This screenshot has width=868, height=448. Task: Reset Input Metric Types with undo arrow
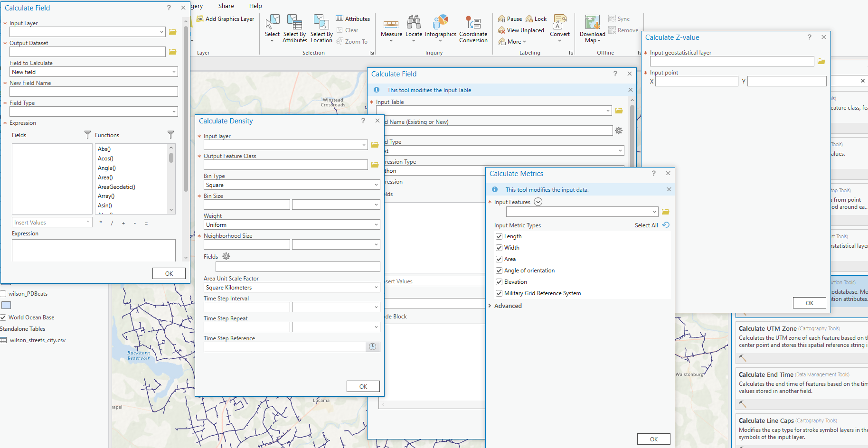[666, 225]
